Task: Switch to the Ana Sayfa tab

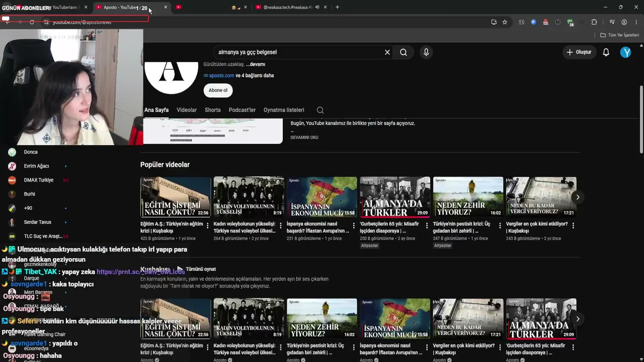Action: pos(156,110)
